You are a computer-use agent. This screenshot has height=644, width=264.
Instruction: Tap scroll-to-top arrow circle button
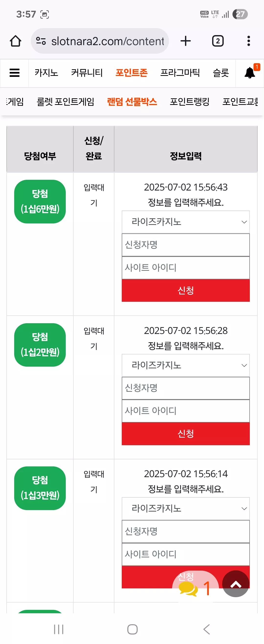pos(236,584)
